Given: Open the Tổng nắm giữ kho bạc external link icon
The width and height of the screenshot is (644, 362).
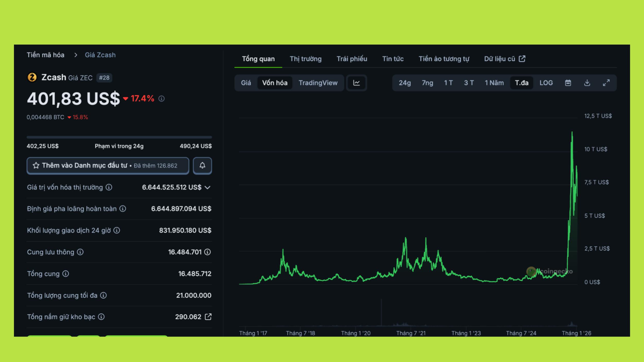Looking at the screenshot, I should 208,317.
